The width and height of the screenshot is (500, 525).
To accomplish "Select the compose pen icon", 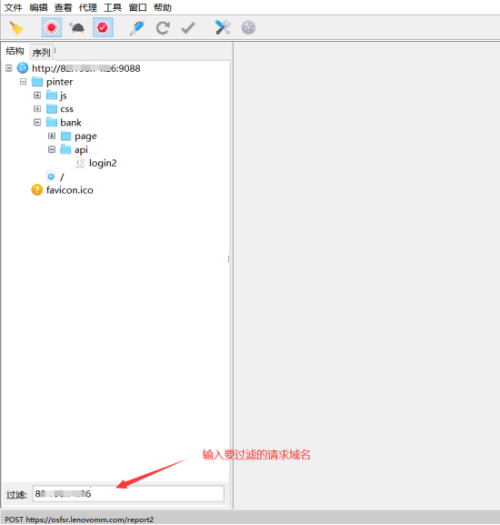I will pos(137,28).
